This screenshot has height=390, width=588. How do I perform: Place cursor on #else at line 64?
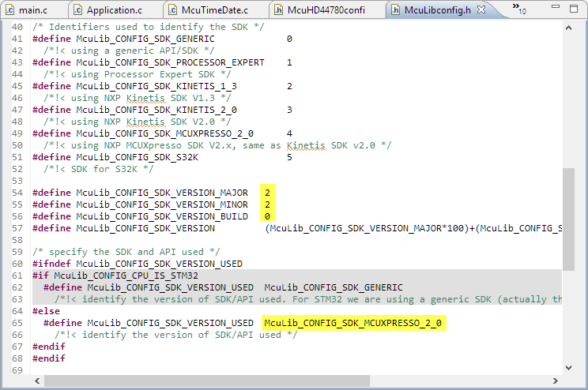click(x=45, y=311)
